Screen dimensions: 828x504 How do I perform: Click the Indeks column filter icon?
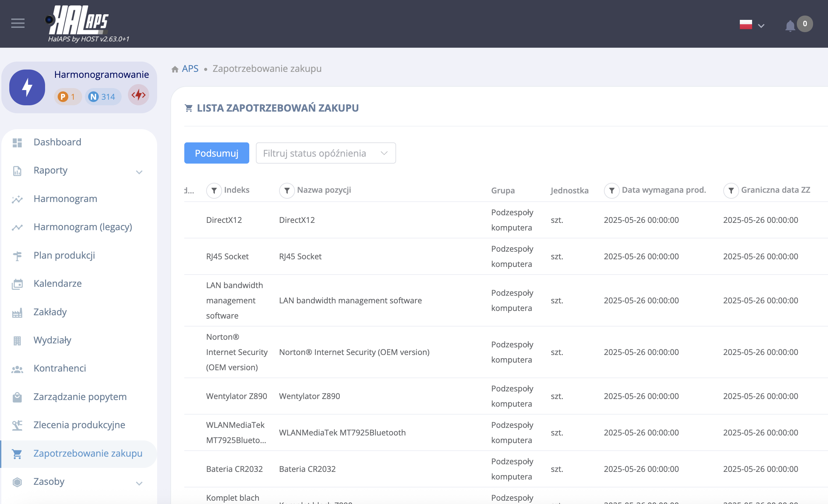(x=214, y=190)
